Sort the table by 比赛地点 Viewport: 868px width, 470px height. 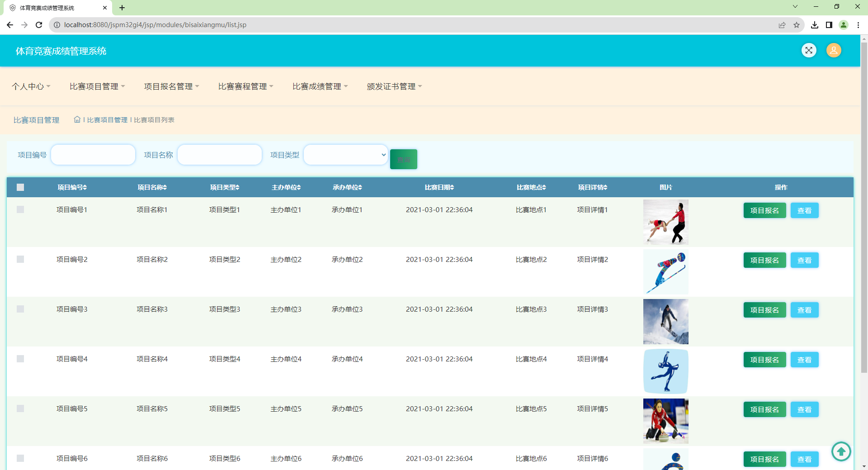[x=531, y=187]
